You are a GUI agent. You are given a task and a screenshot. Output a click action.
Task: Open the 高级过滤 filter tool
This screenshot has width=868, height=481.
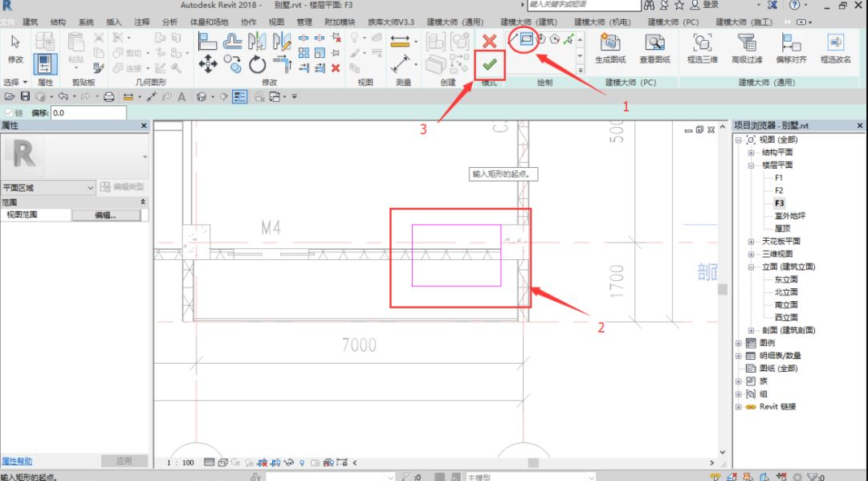tap(747, 48)
